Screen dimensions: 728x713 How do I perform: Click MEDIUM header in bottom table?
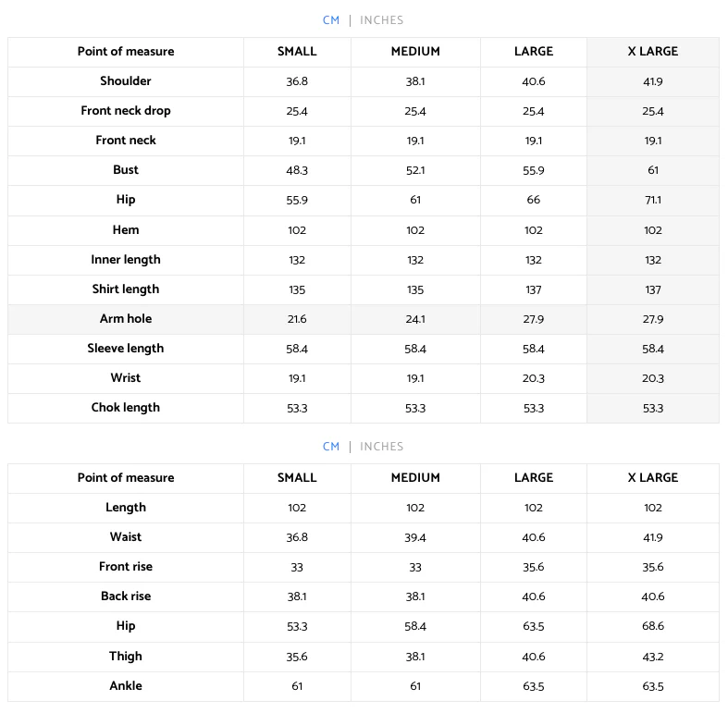pyautogui.click(x=415, y=478)
